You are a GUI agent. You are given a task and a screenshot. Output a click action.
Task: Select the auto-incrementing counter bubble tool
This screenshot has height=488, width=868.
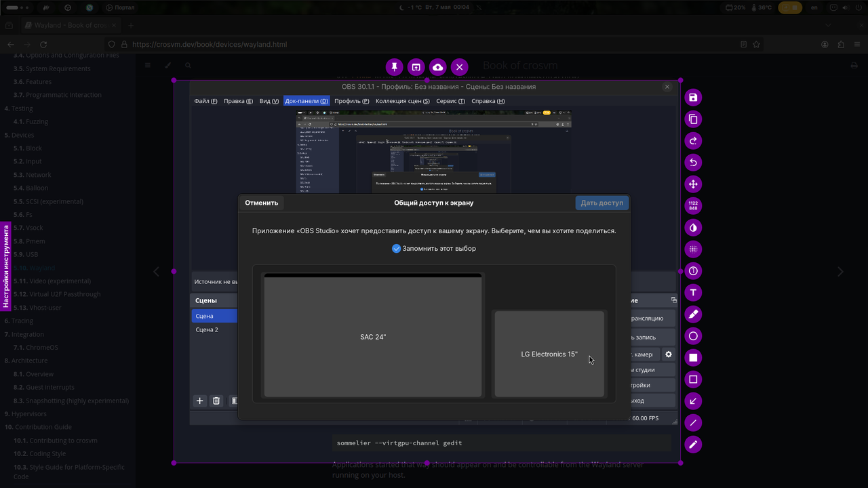[693, 271]
